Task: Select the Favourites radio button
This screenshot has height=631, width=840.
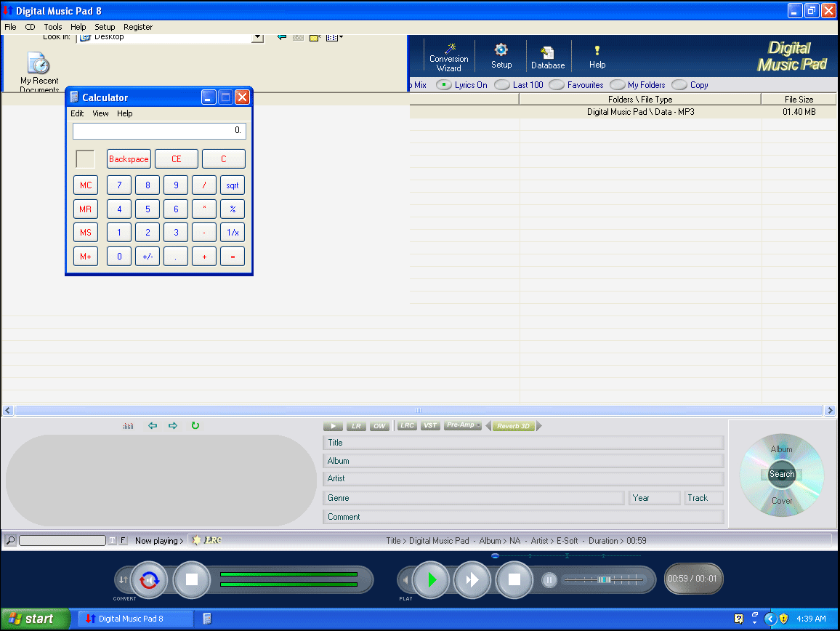Action: coord(557,85)
